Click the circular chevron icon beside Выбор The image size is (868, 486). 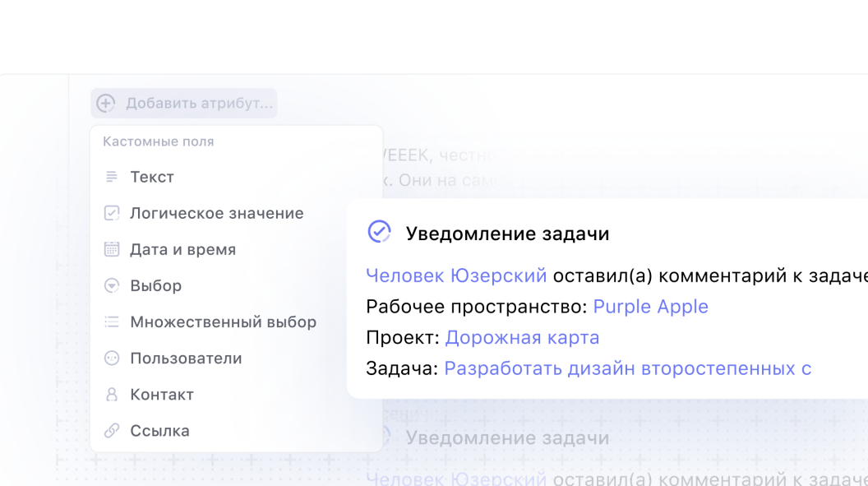(x=111, y=285)
